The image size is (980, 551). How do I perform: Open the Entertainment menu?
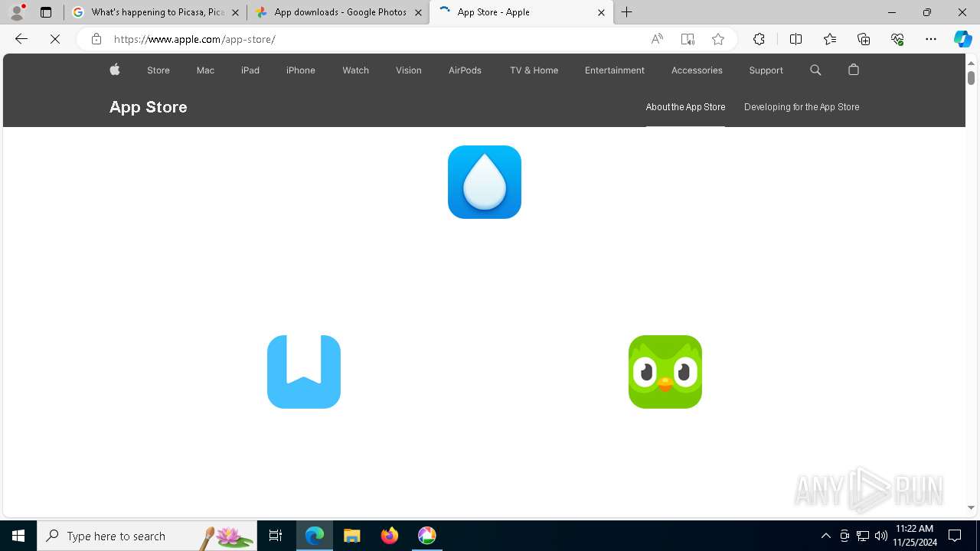tap(615, 70)
